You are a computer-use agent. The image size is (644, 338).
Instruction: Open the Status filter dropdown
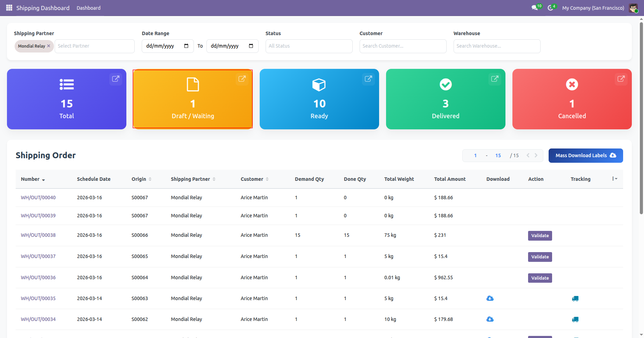point(309,46)
